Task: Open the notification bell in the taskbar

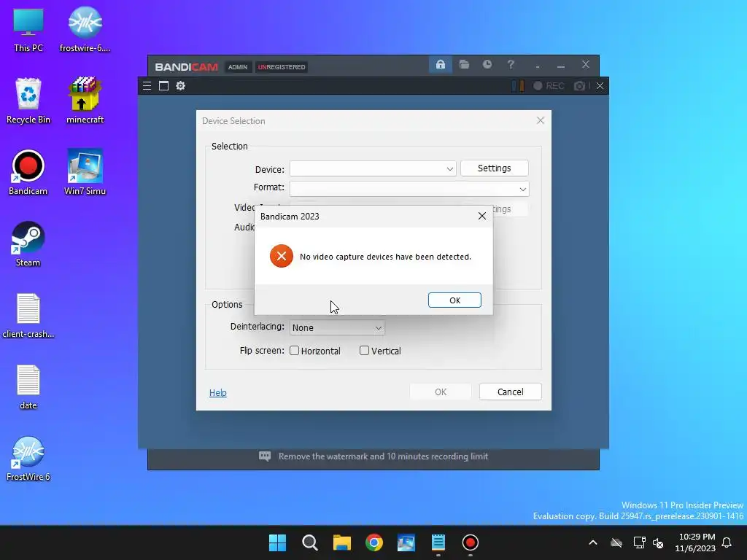Action: coord(727,542)
